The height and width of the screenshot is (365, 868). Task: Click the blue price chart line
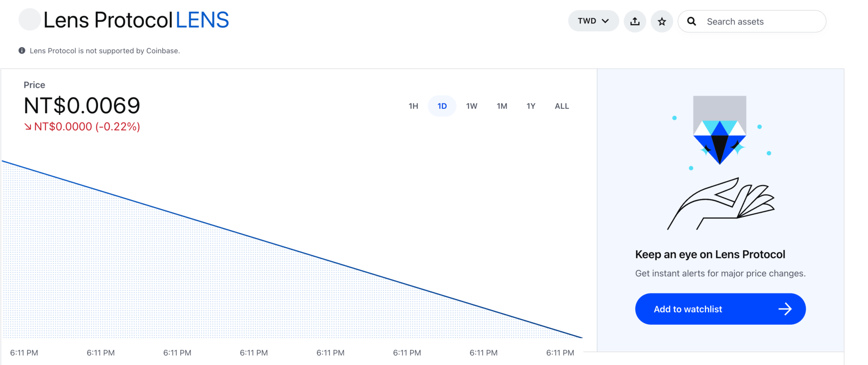click(x=292, y=249)
